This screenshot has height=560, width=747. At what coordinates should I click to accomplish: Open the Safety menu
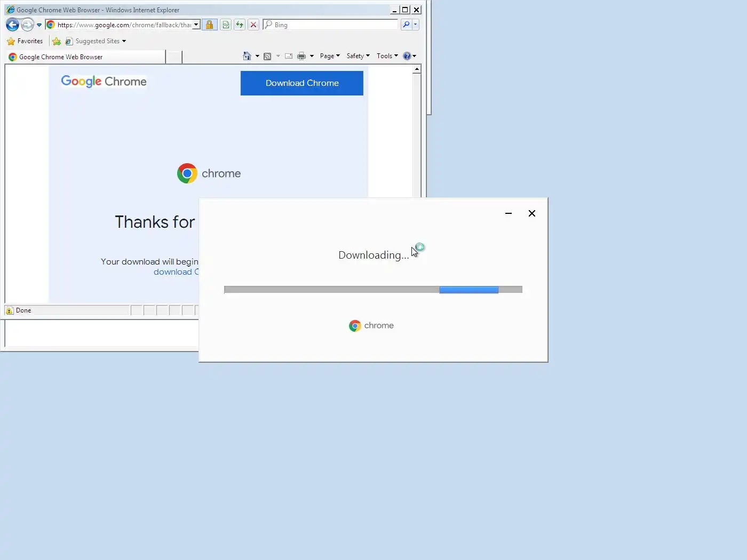[x=358, y=56]
